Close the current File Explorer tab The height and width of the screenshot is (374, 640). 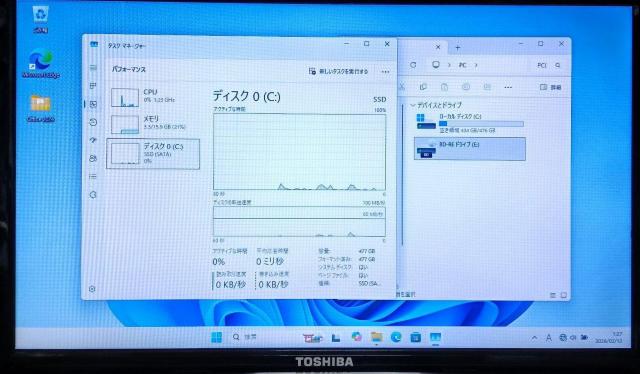[x=438, y=47]
